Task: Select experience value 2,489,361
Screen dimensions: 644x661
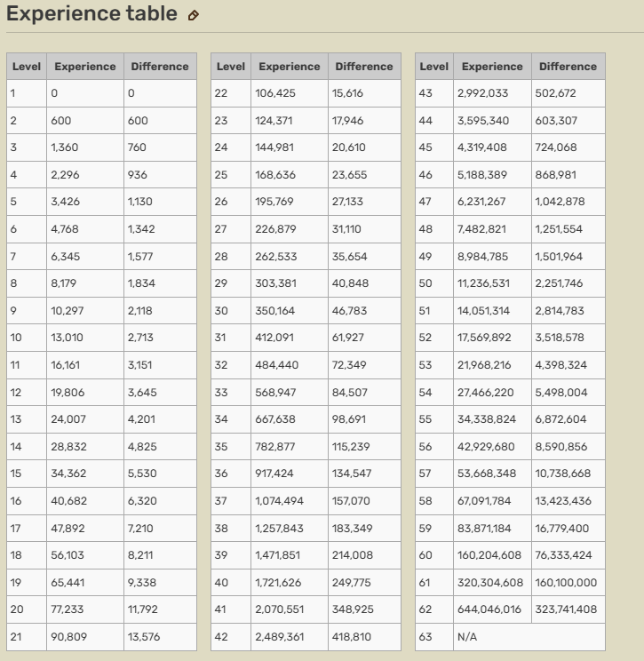Action: pyautogui.click(x=280, y=637)
